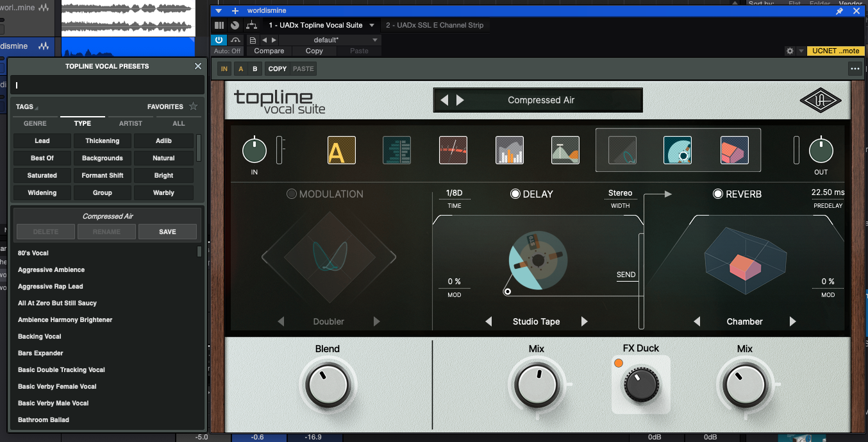Select the teal bars module icon
Image resolution: width=868 pixels, height=442 pixels.
(x=397, y=150)
